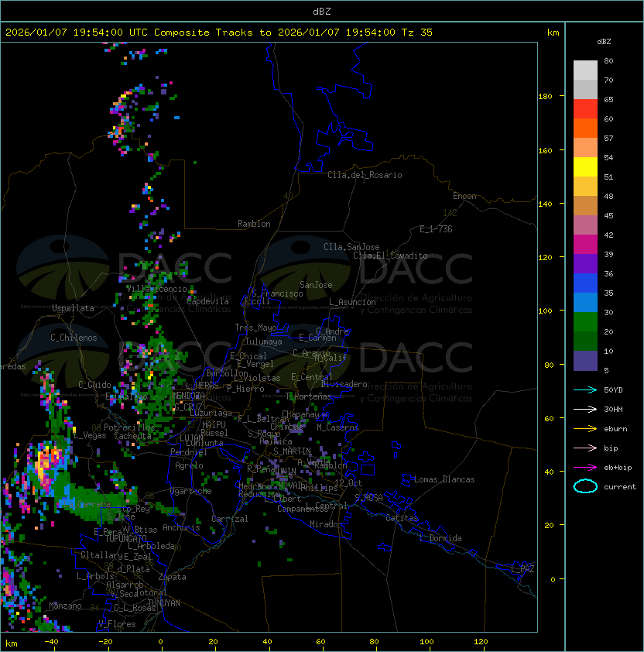Pick the orange 57-60 dBZ swatch
Viewport: 644px width, 652px height.
coord(585,128)
